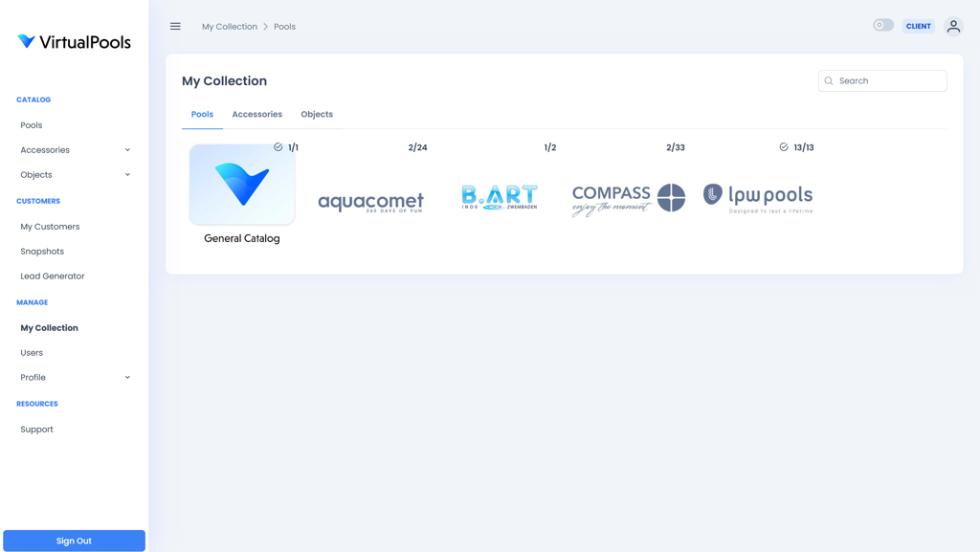
Task: Click the CLIENT badge
Action: (x=918, y=26)
